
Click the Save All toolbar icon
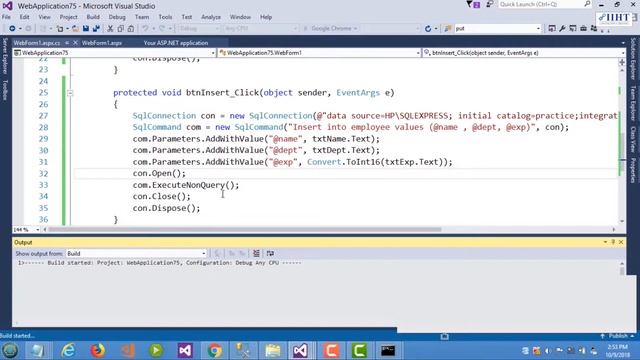(96, 29)
